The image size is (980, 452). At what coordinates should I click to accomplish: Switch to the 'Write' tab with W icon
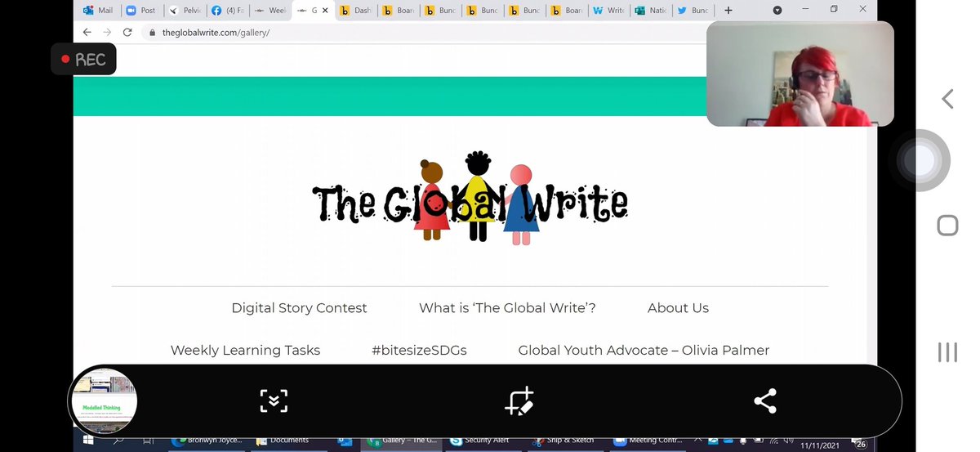tap(608, 11)
